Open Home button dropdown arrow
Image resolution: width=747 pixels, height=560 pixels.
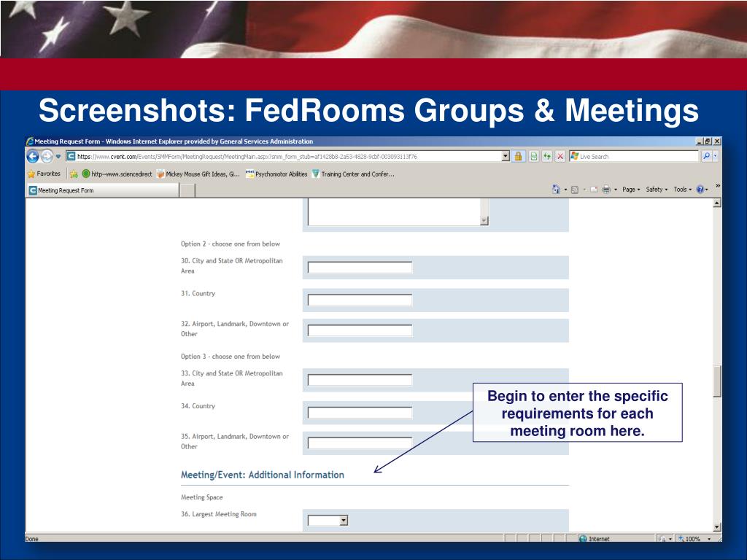click(x=565, y=190)
